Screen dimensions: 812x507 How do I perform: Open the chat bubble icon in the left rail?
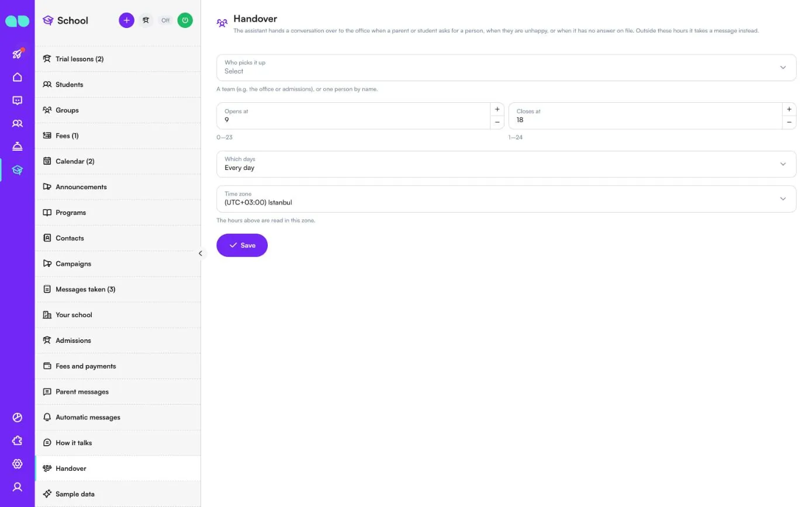(18, 100)
